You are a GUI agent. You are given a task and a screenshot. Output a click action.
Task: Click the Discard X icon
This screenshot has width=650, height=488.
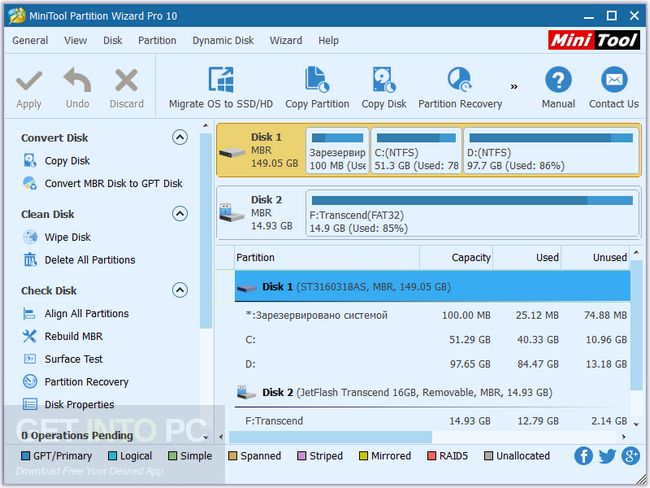click(x=126, y=80)
